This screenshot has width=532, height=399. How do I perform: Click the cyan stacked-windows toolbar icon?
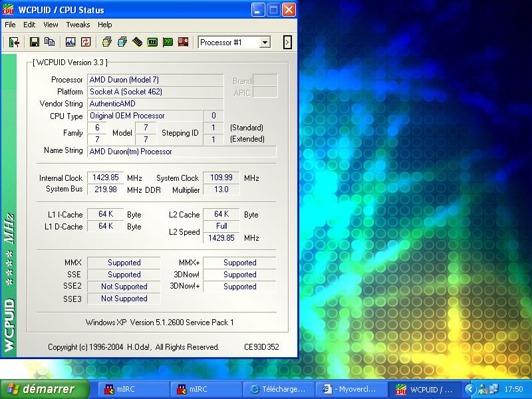click(x=122, y=42)
